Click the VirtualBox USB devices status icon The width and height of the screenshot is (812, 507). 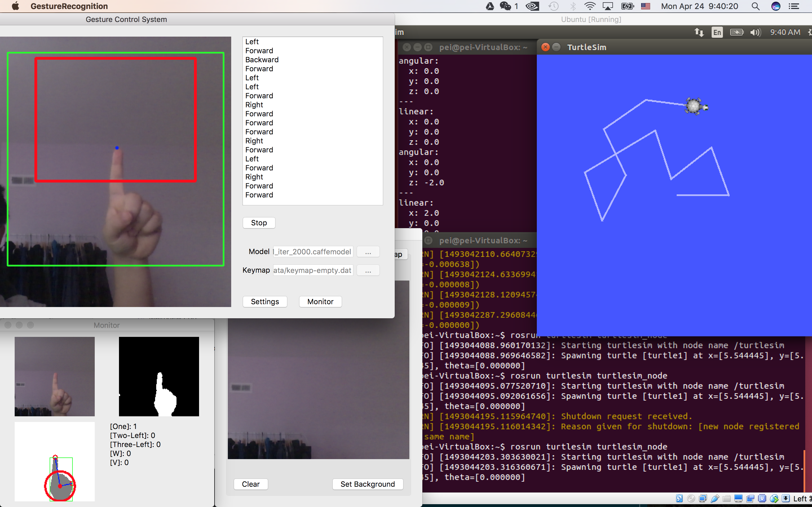click(715, 499)
